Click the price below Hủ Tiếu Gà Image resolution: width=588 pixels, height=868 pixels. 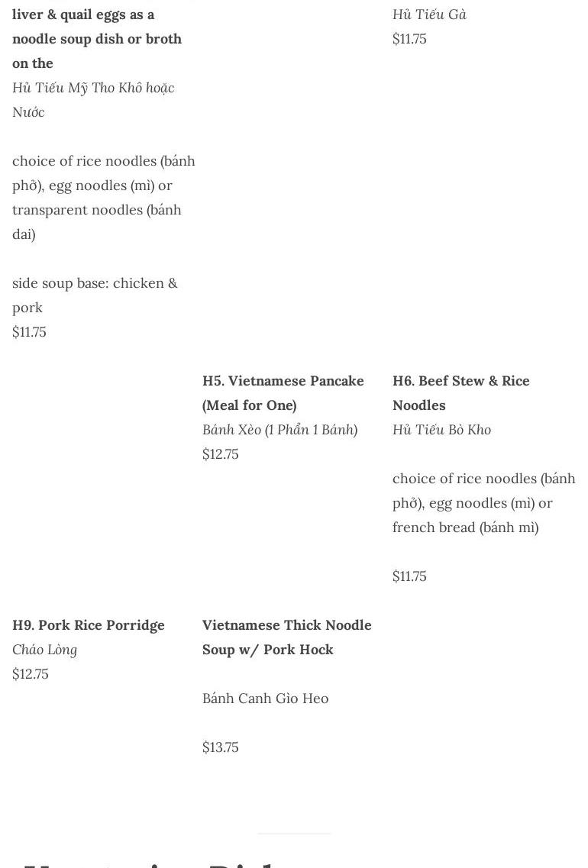coord(409,39)
